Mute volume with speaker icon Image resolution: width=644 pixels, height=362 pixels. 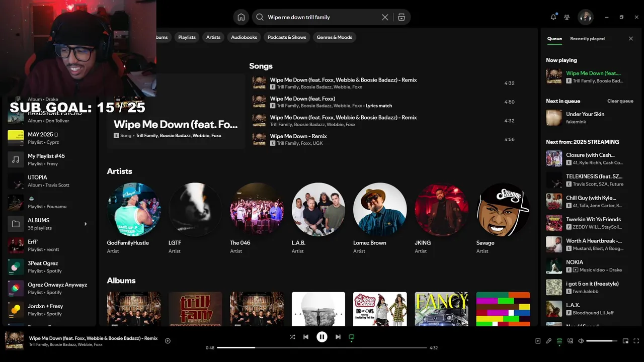pyautogui.click(x=581, y=341)
